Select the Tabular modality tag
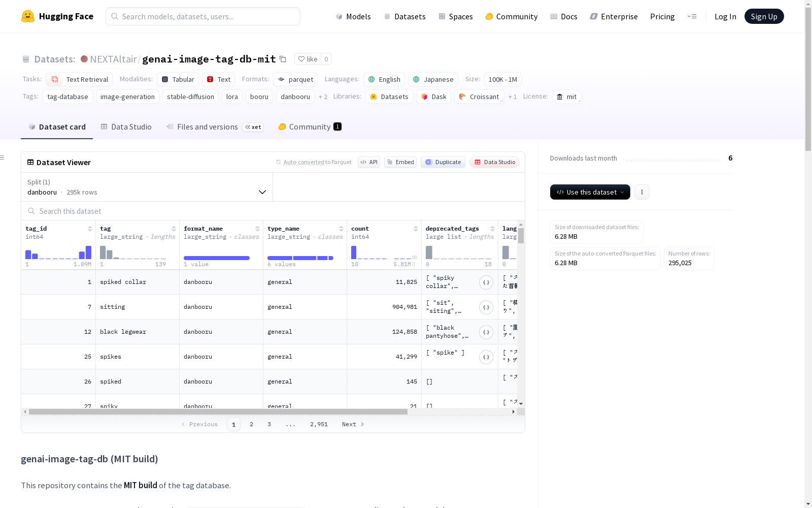 pos(178,79)
